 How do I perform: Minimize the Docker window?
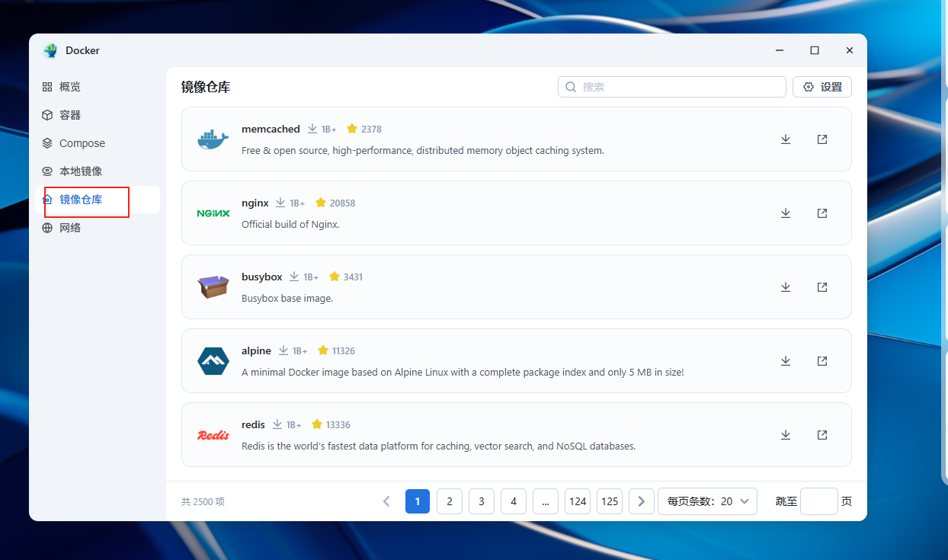pyautogui.click(x=780, y=50)
